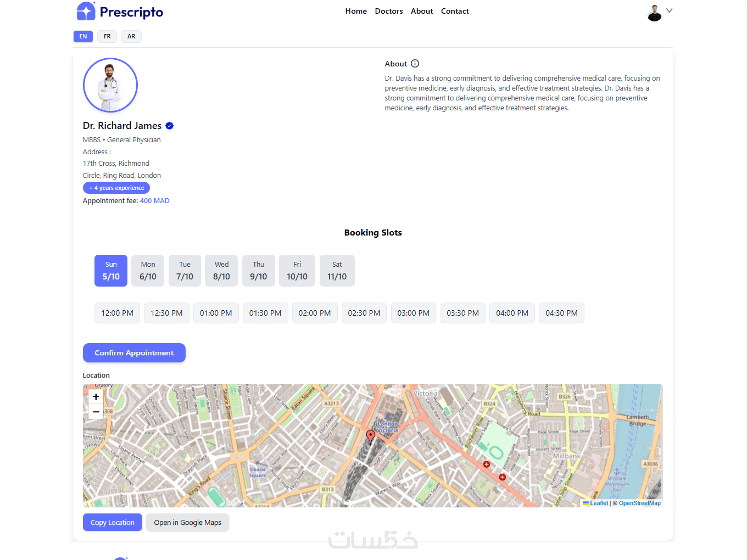Click the About info circle icon
Image resolution: width=747 pixels, height=560 pixels.
point(415,64)
